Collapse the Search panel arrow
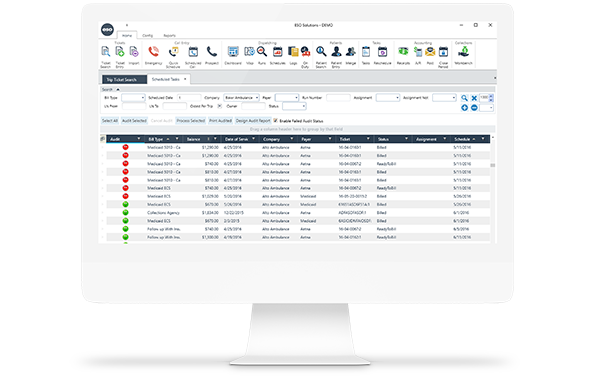 click(118, 89)
